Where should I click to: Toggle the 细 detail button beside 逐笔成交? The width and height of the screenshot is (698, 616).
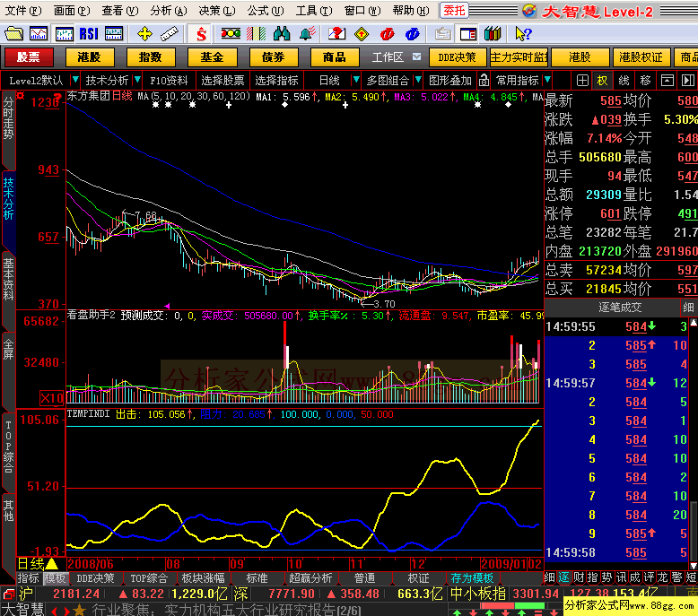[x=689, y=308]
